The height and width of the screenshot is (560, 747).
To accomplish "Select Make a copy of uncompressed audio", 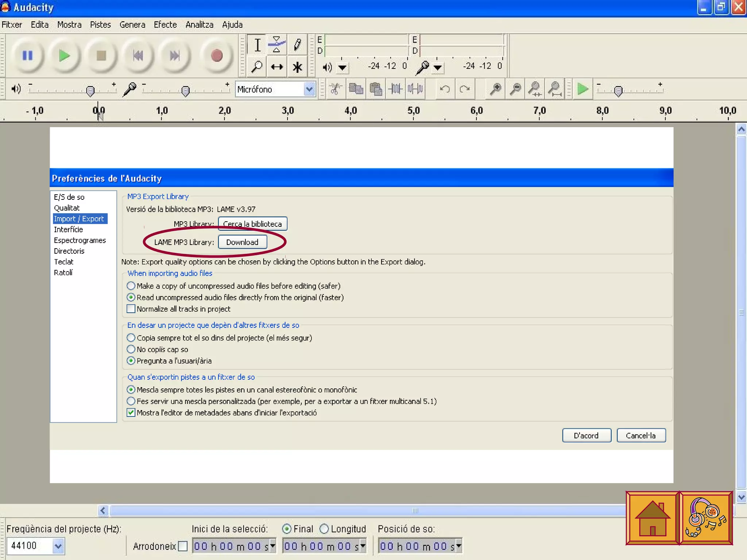I will [131, 286].
